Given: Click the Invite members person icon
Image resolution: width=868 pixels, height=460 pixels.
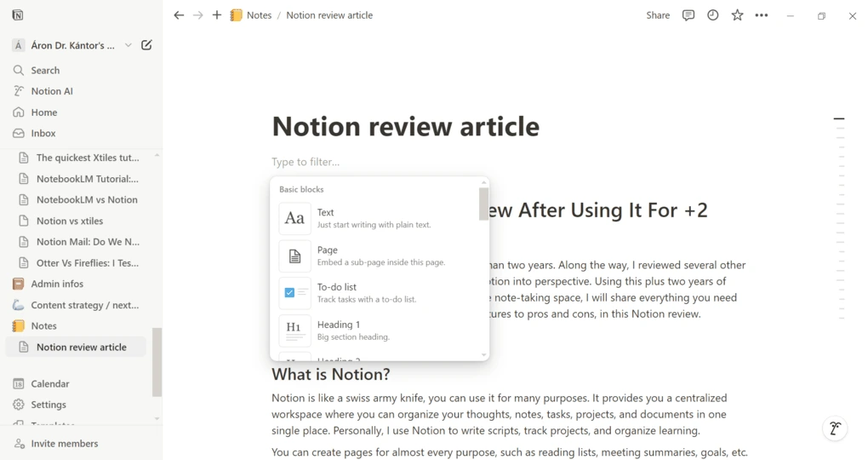Looking at the screenshot, I should pos(20,443).
